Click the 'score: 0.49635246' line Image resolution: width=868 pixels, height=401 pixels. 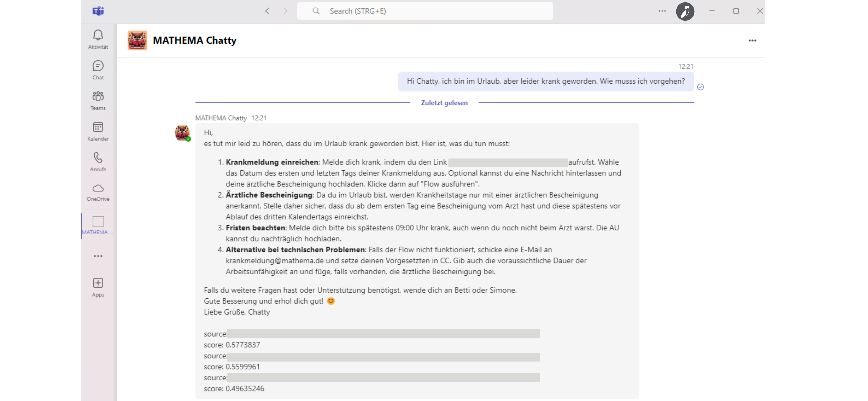click(234, 389)
